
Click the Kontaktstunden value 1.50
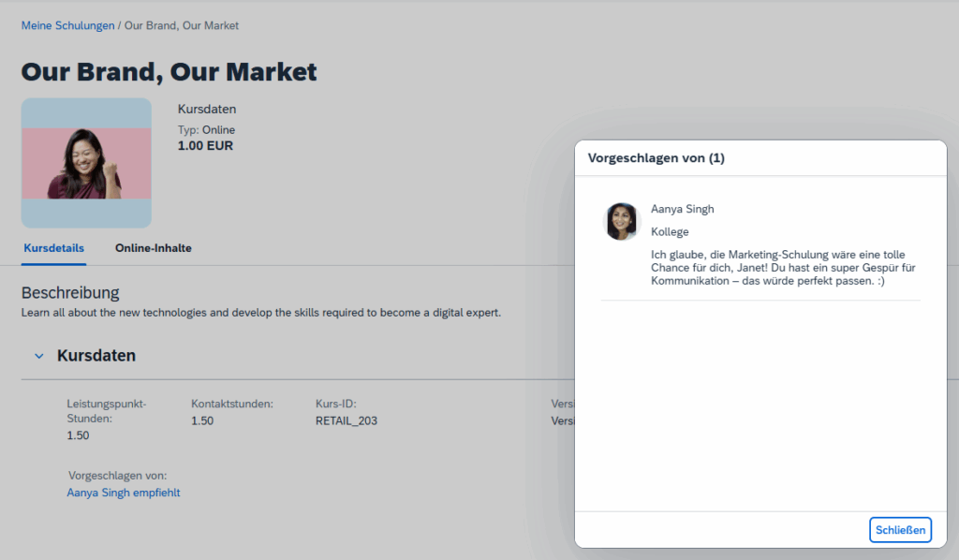pyautogui.click(x=202, y=420)
